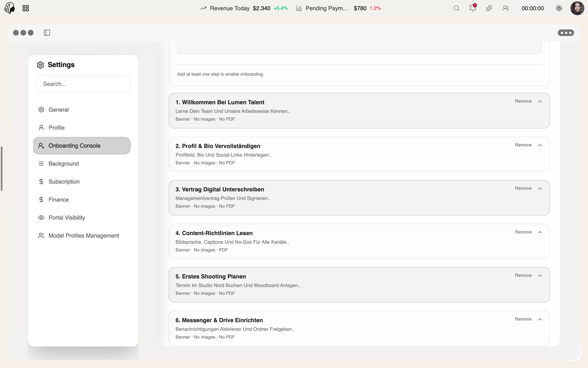The height and width of the screenshot is (368, 588).
Task: Remove step Willkommen Bei Lumen Talent
Action: 523,101
